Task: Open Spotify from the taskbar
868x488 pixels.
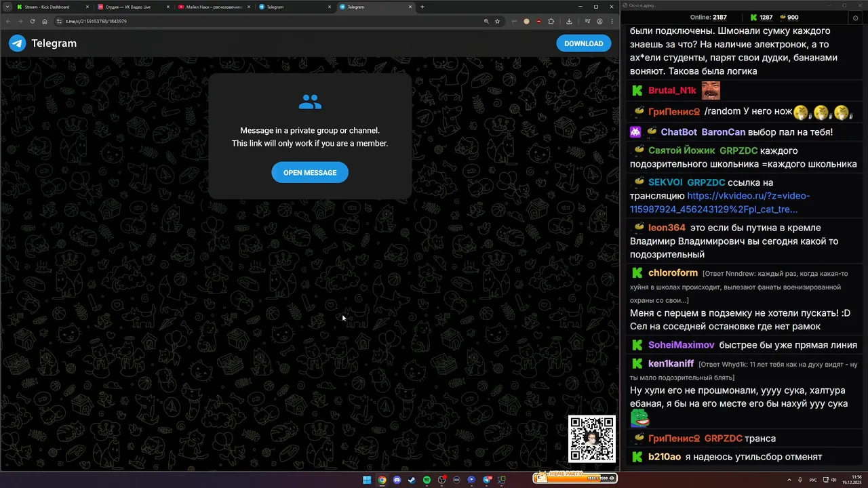Action: pyautogui.click(x=427, y=480)
